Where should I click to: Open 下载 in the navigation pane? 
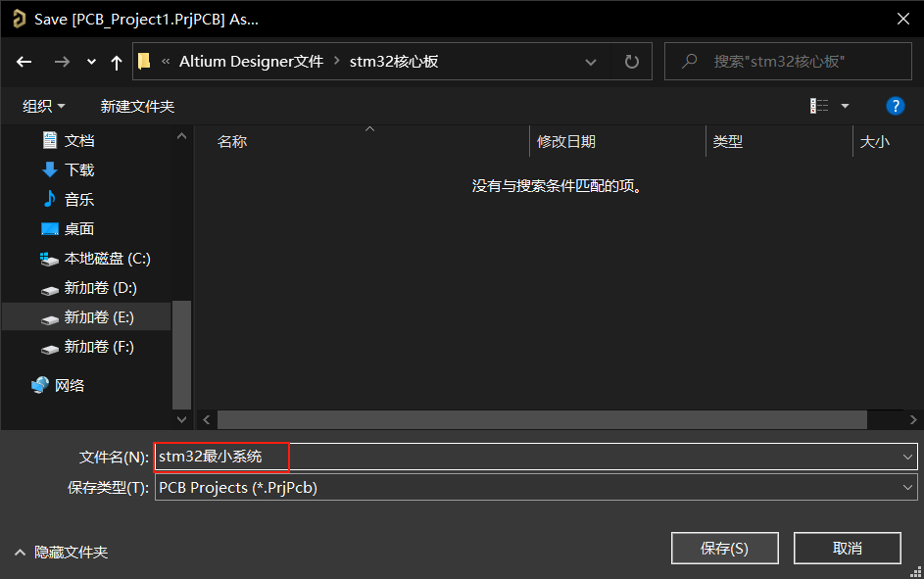[79, 170]
